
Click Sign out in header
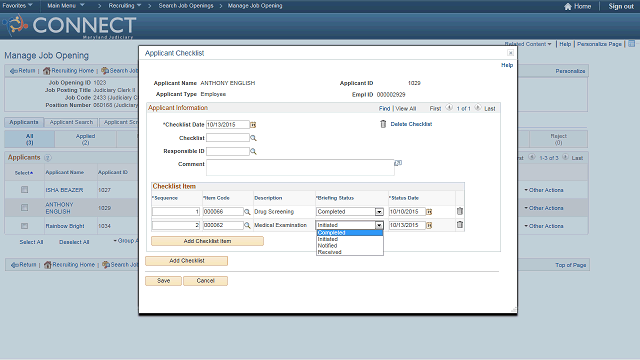click(x=621, y=6)
